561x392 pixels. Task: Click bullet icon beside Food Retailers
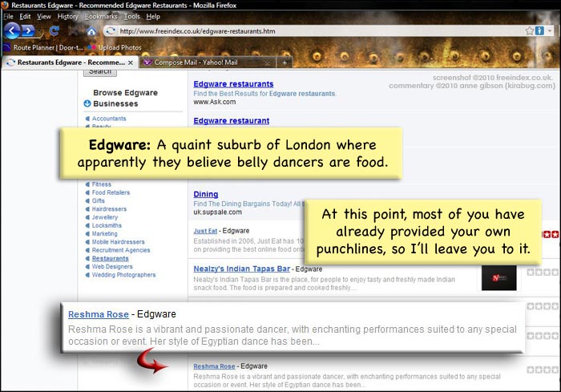(87, 192)
